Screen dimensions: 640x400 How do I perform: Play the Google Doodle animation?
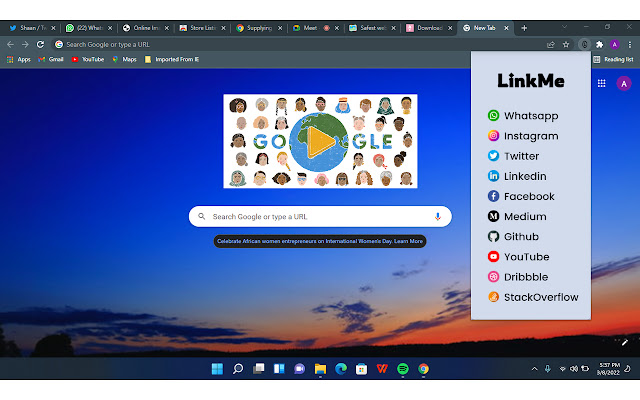(x=320, y=141)
